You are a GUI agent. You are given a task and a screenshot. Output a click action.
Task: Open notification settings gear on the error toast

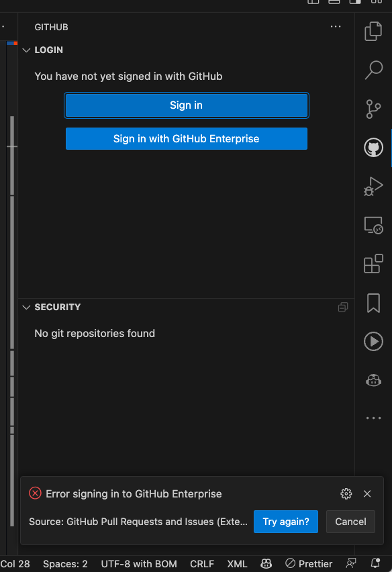pos(346,493)
